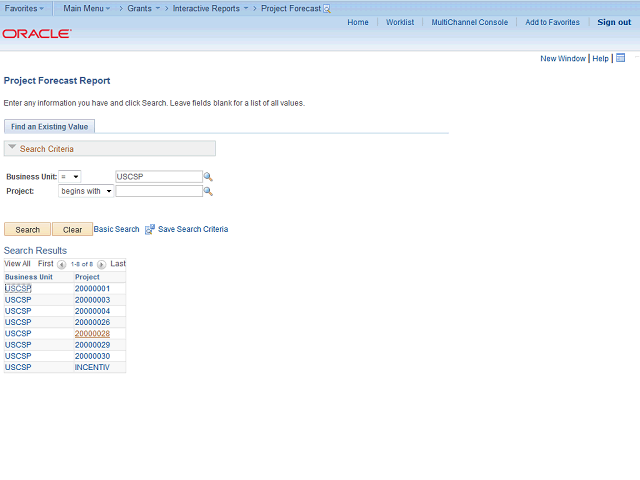Click USCSP in the 20000026 row
Screen dimensions: 640x480
18,322
